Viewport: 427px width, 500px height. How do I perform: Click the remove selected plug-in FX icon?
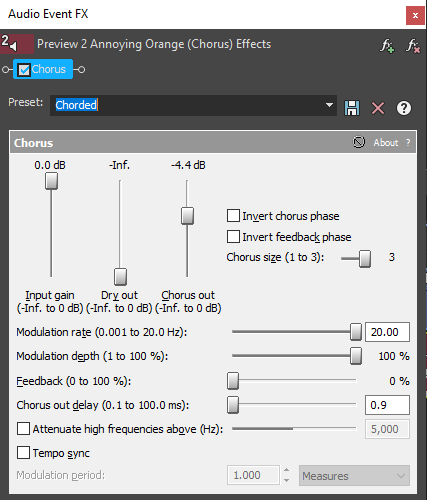tap(413, 46)
